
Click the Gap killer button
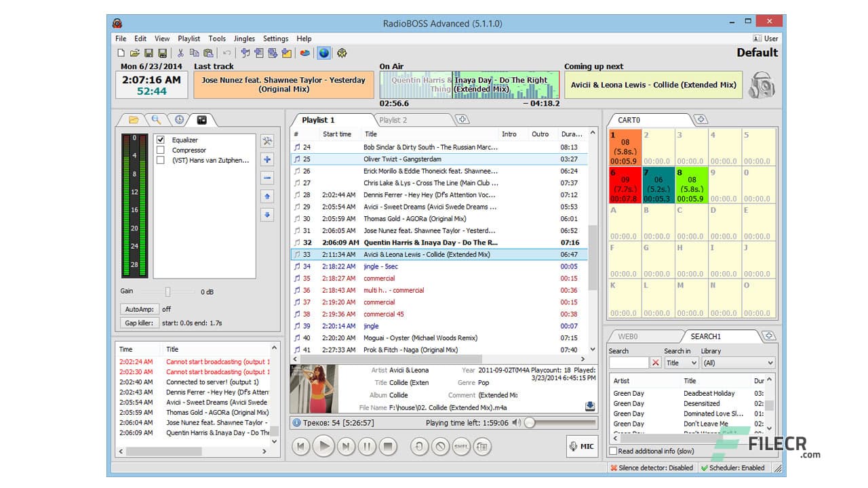[139, 323]
